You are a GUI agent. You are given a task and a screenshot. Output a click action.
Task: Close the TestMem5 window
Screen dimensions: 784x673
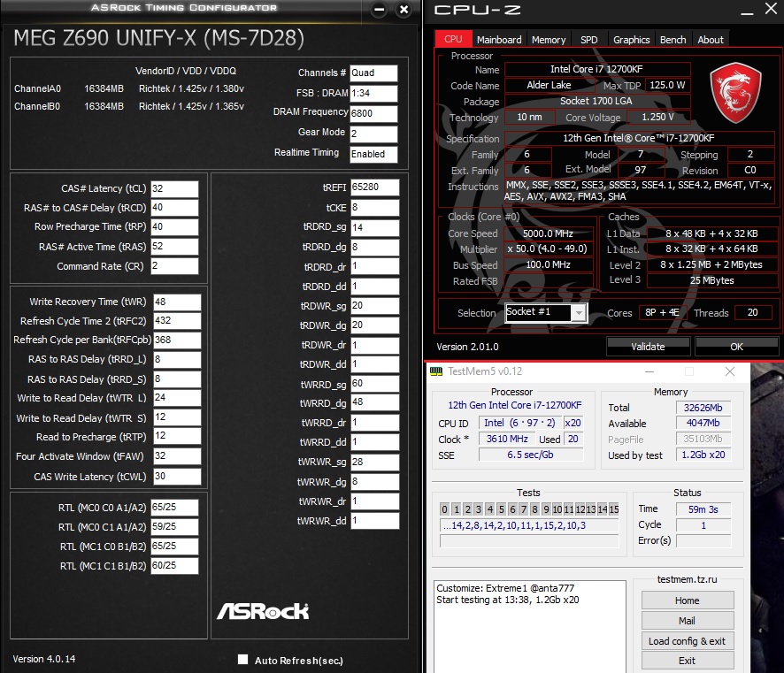tap(729, 371)
